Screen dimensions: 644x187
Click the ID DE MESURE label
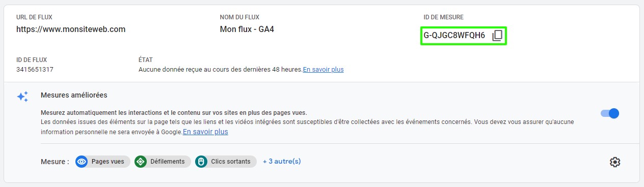pyautogui.click(x=444, y=17)
